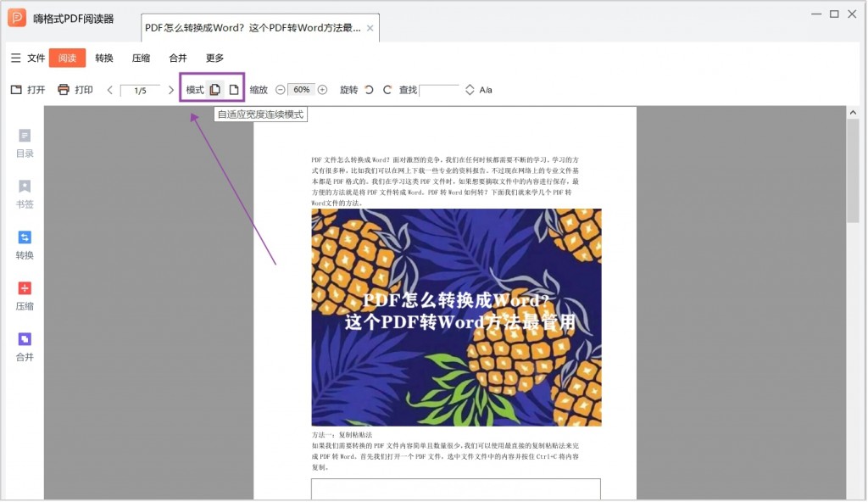Enable single page mode icon

(x=234, y=90)
